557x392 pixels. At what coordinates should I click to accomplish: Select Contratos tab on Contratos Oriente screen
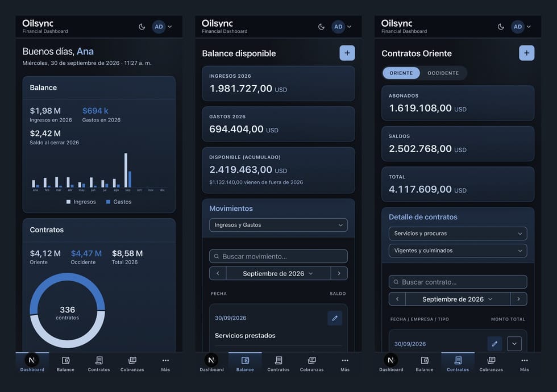pos(458,364)
